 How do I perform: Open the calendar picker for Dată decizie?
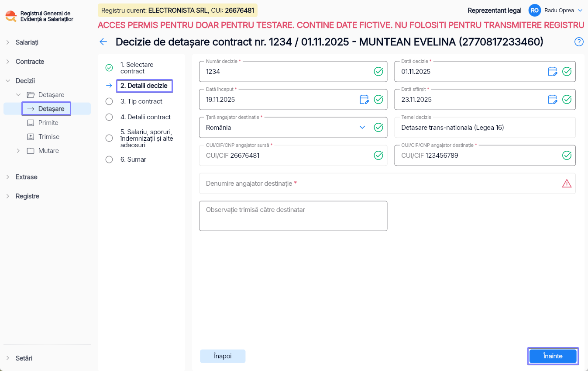(553, 72)
